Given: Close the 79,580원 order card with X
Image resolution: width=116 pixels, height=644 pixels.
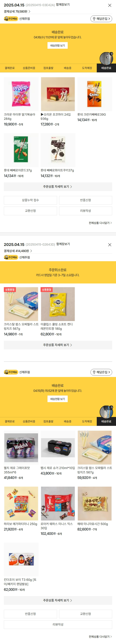Looking at the screenshot, I should 110,5.
